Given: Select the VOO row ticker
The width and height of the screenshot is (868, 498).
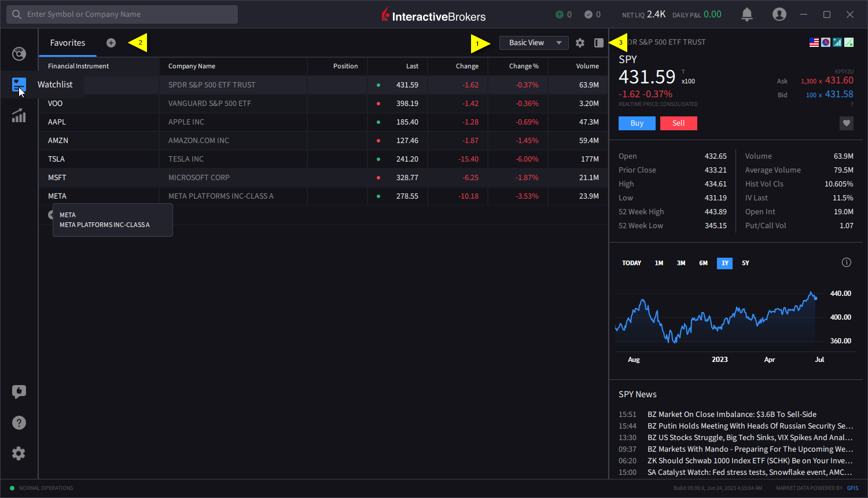Looking at the screenshot, I should 55,103.
